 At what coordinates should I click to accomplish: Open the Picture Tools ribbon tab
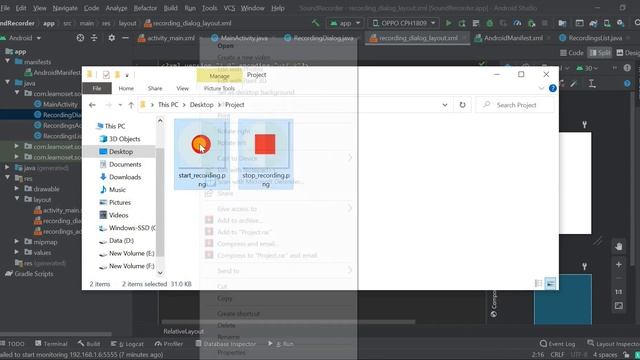219,88
